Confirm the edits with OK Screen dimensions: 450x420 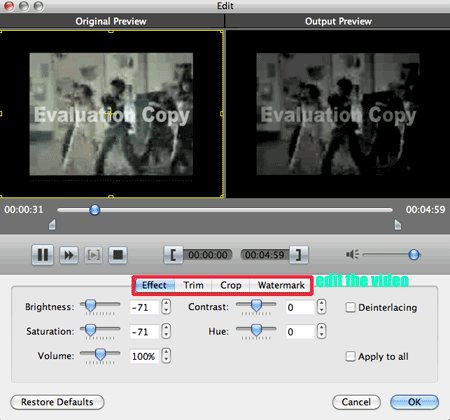pos(414,402)
